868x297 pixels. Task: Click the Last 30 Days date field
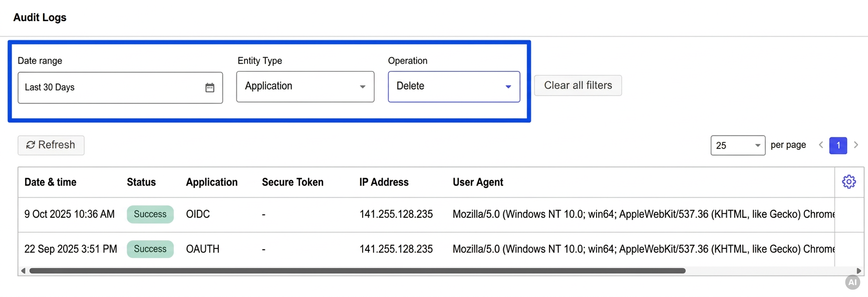[120, 88]
